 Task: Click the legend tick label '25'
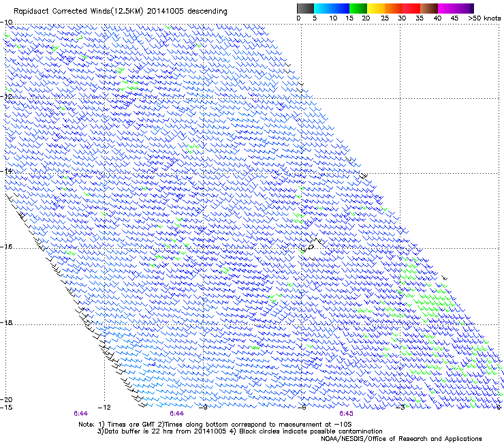[x=384, y=18]
